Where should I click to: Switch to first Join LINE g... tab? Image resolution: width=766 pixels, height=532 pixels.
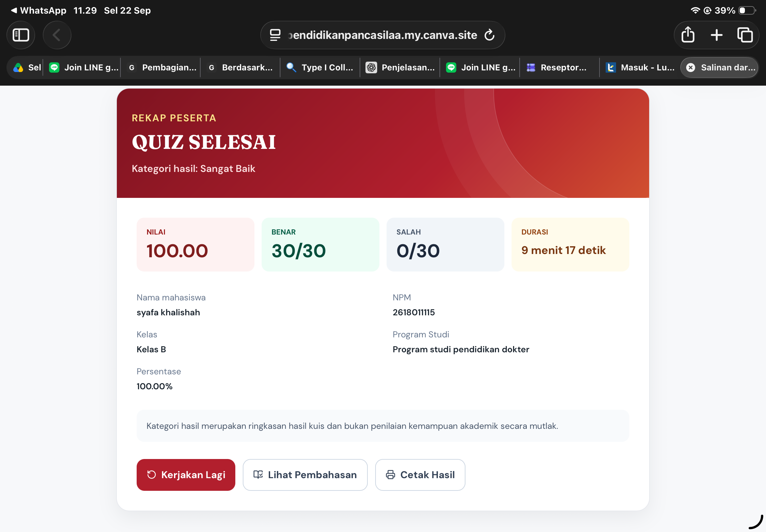84,68
